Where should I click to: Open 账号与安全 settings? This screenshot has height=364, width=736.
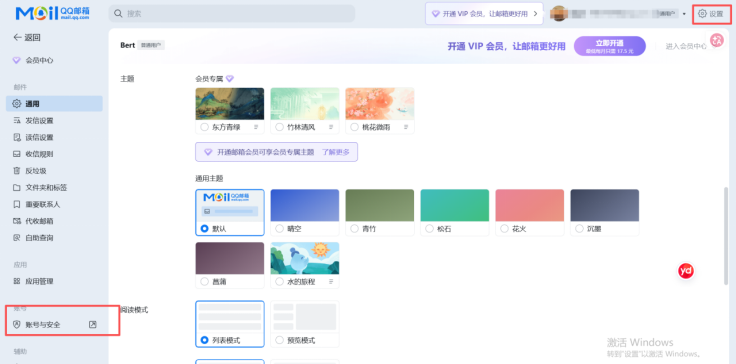coord(54,325)
